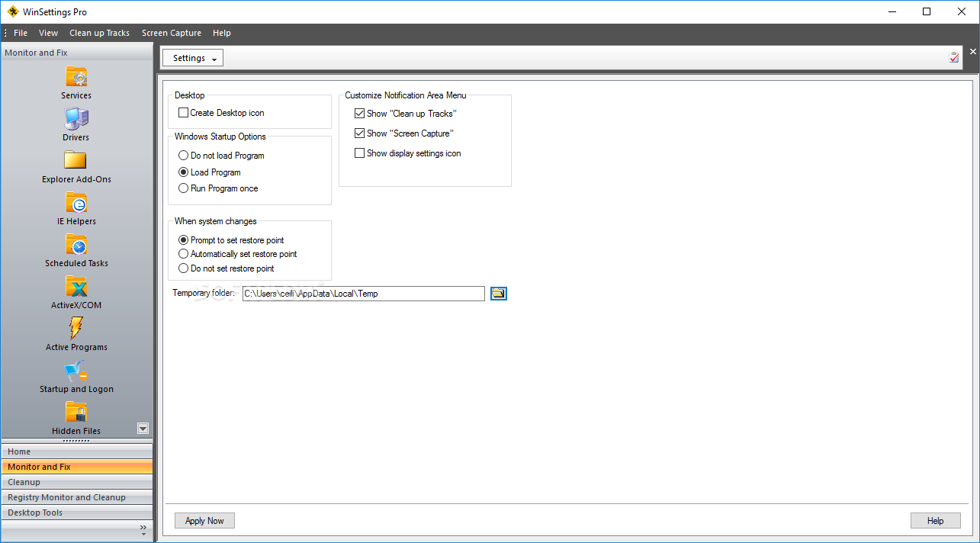Close the Settings panel with X

972,52
